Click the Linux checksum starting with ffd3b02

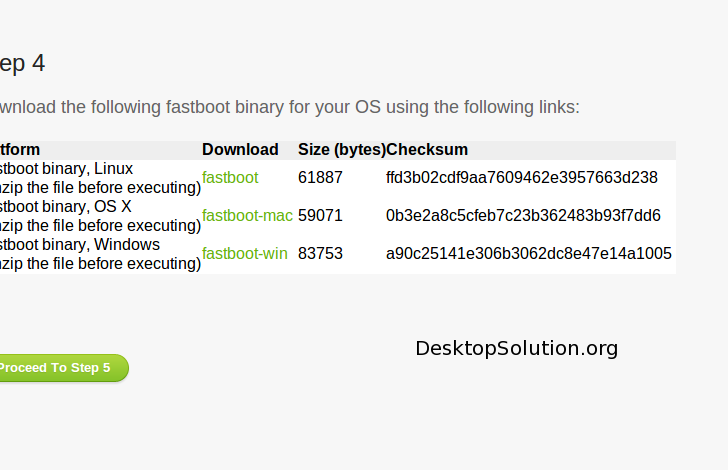[521, 178]
